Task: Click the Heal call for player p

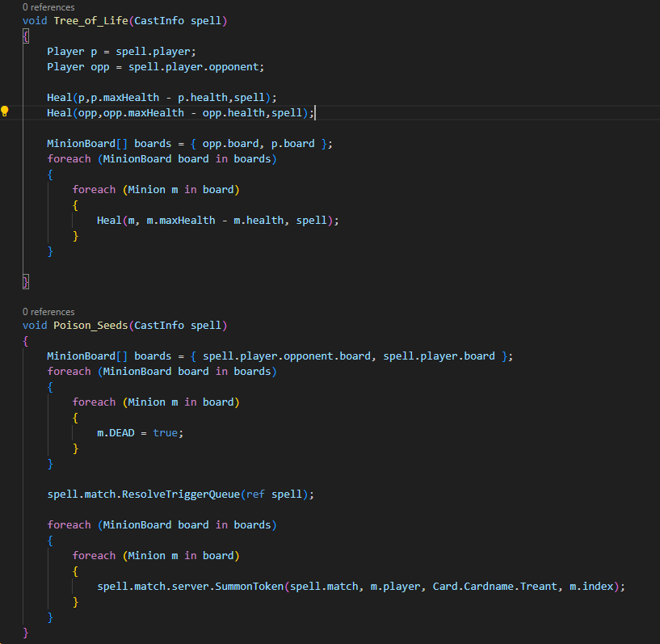Action: 162,98
